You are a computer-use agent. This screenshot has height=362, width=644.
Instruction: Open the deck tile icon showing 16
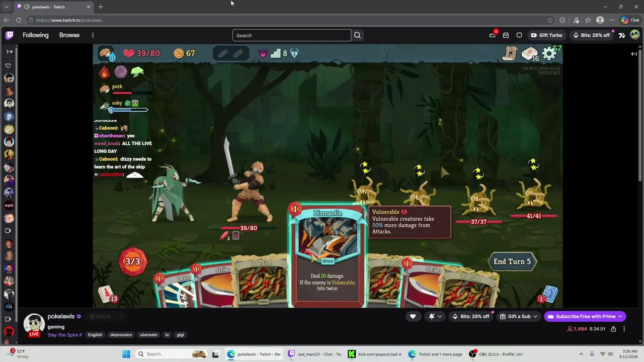[529, 54]
